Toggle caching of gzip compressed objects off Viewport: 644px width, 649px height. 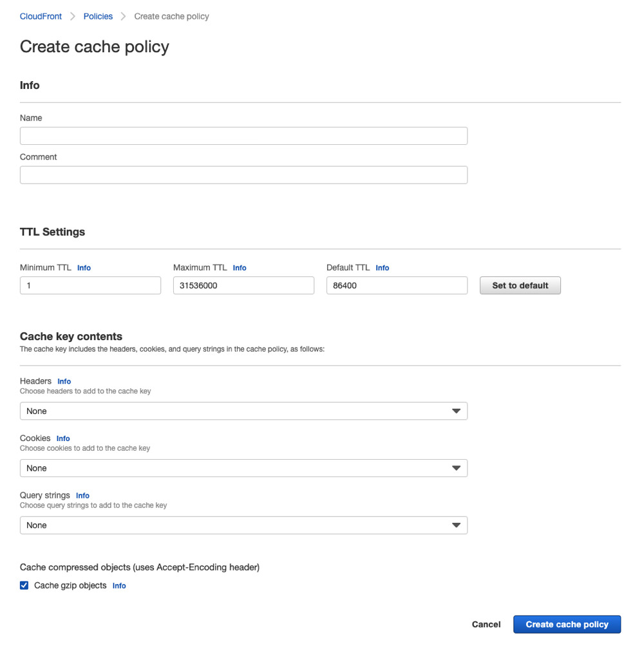click(24, 585)
